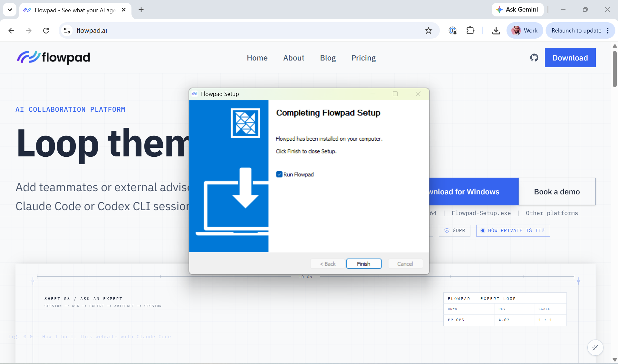Click the 'SHEET 03 / ASK-AN-EXPERT' label
The height and width of the screenshot is (364, 618).
tap(83, 299)
